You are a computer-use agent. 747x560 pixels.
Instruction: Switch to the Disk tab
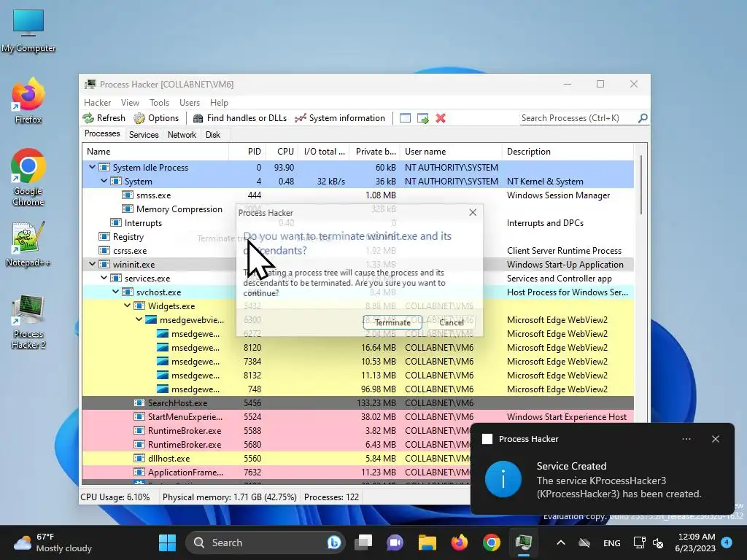click(x=213, y=135)
